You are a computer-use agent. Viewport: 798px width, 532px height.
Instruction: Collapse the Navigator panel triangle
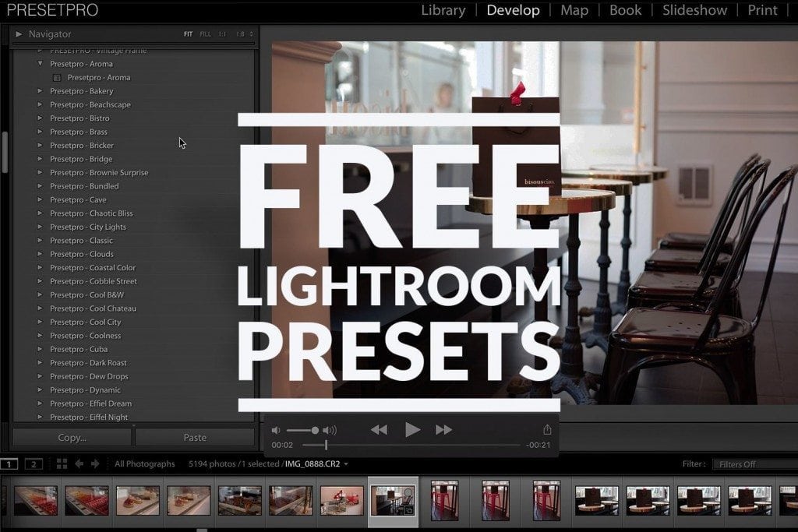19,34
